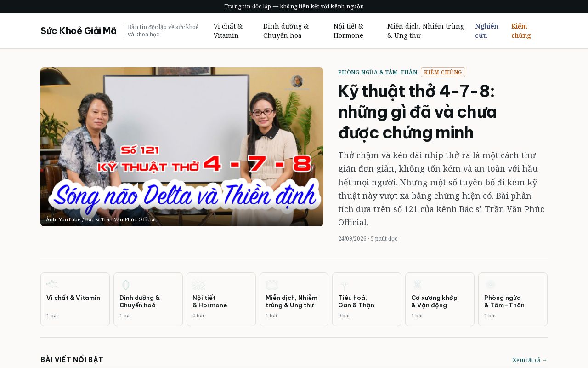The height and width of the screenshot is (368, 588).
Task: Open the Nghiên cứu navigation link
Action: point(486,31)
